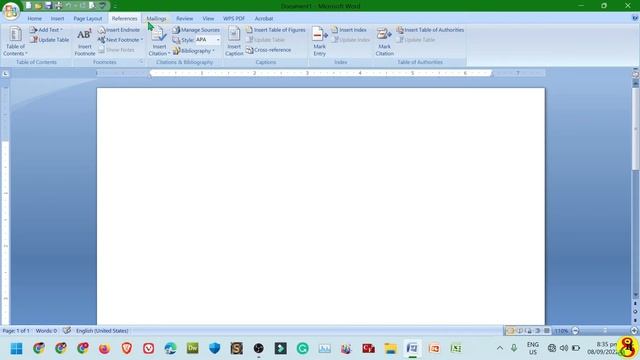Click the ENG US language indicator in tray

pos(533,348)
